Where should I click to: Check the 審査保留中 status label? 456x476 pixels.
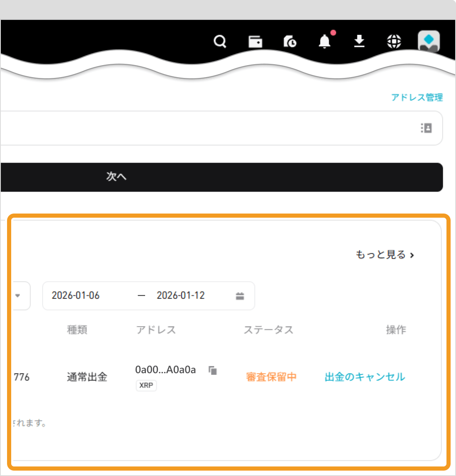click(271, 377)
